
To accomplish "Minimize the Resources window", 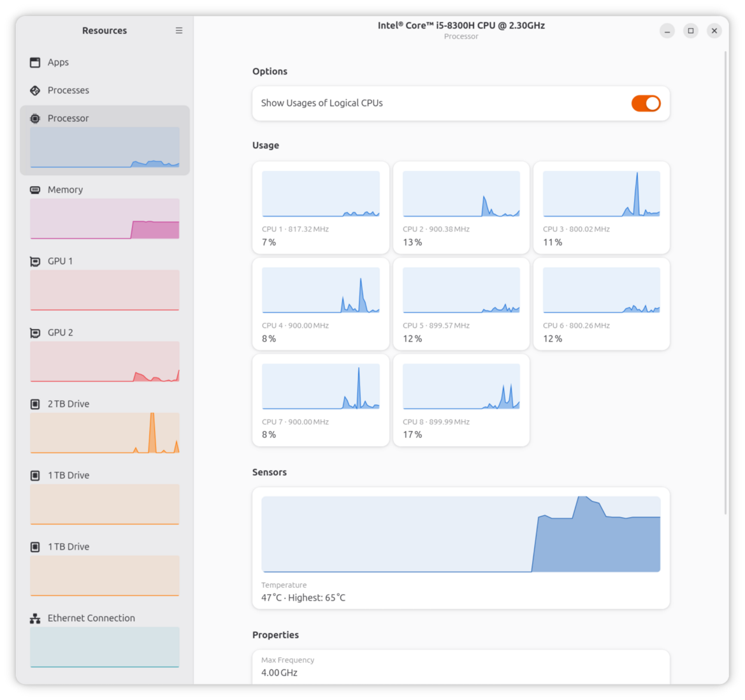I will [x=667, y=31].
